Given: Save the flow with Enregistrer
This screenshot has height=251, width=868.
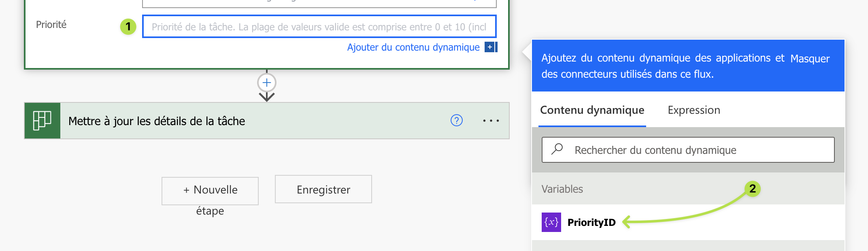Looking at the screenshot, I should coord(323,189).
